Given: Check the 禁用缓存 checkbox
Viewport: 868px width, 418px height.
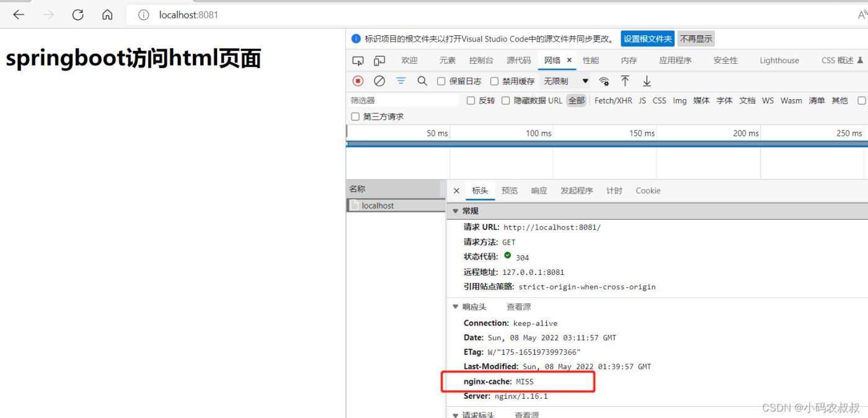Looking at the screenshot, I should coord(494,81).
